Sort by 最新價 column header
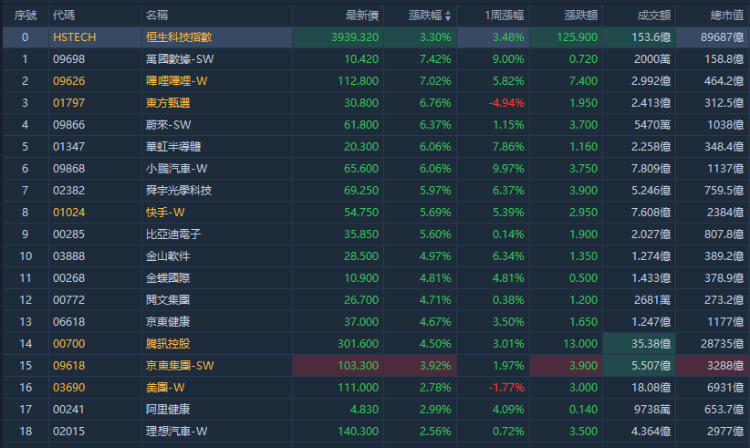 coord(361,16)
